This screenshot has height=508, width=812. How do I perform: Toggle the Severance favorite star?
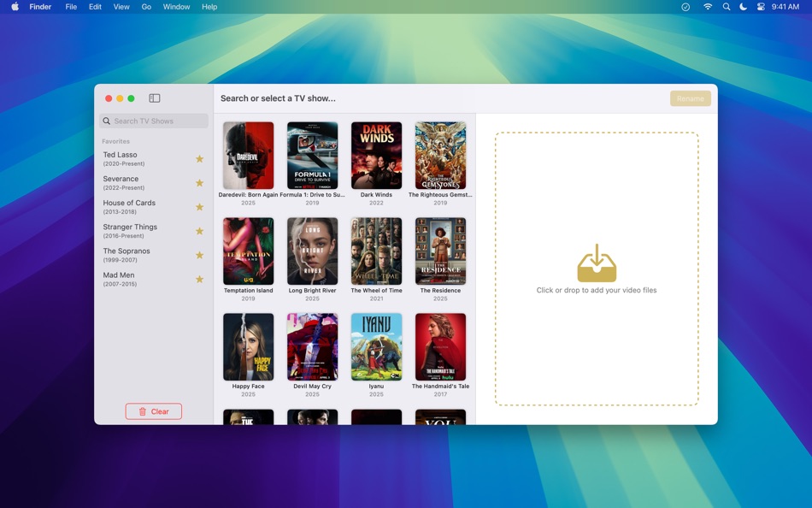click(199, 183)
